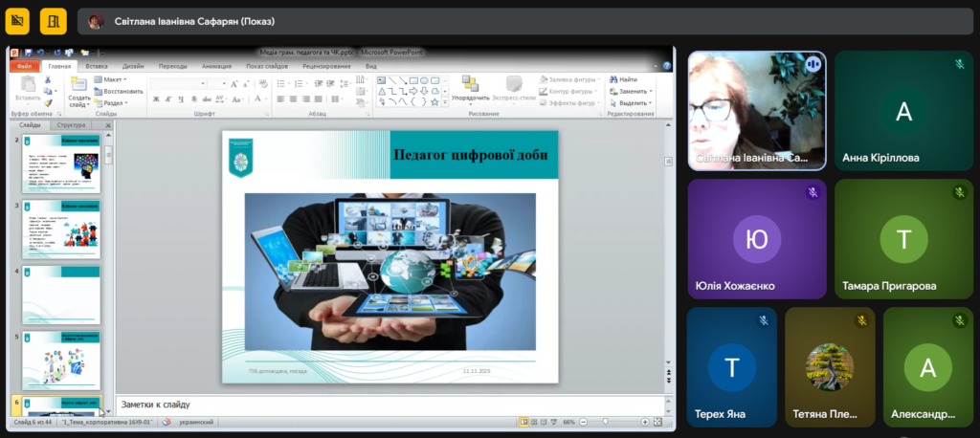Click the Экспресс-стили quick styles icon
The image size is (980, 438).
coord(513,86)
